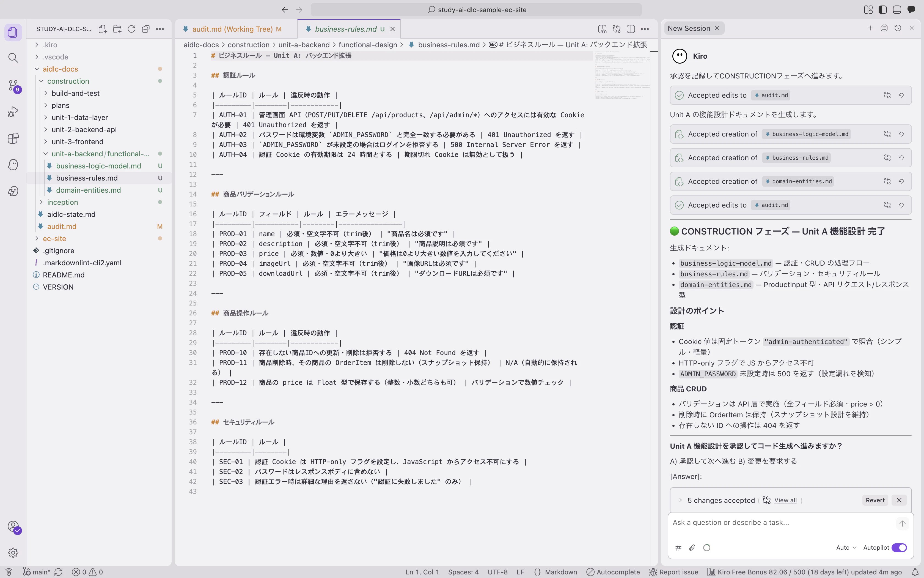Open aidlc-state.md in the file tree

(71, 214)
